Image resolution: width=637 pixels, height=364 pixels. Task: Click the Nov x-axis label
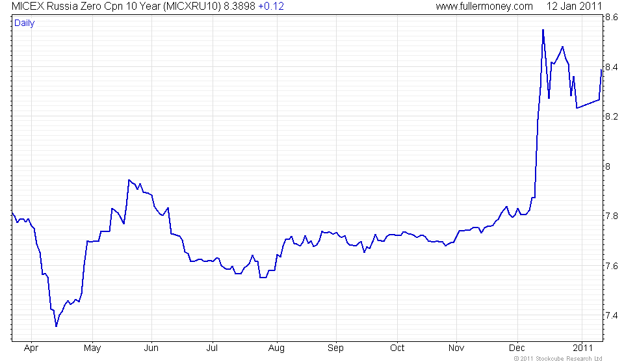[x=456, y=348]
